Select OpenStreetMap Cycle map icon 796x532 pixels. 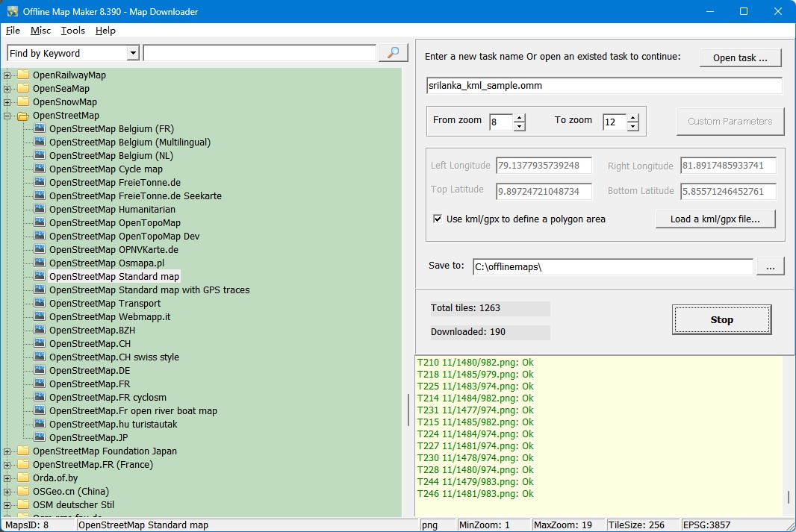click(40, 169)
